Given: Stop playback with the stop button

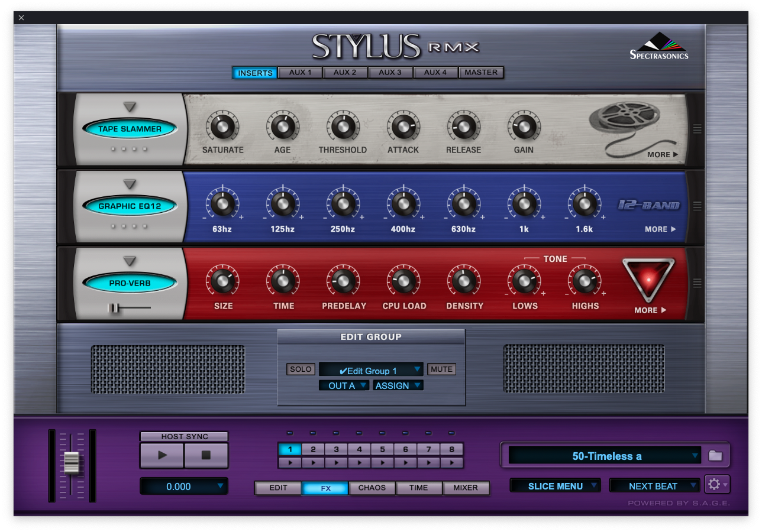Looking at the screenshot, I should 206,455.
